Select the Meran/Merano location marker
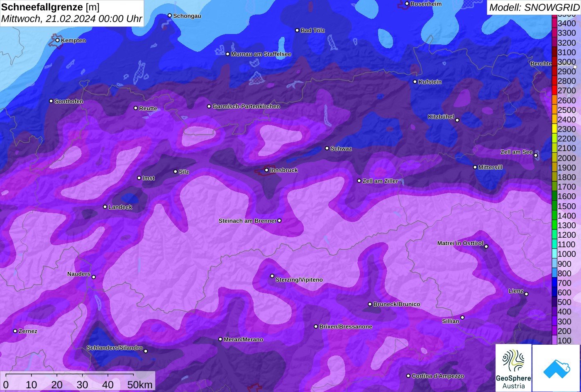Viewport: 581px width, 392px height. tap(220, 339)
